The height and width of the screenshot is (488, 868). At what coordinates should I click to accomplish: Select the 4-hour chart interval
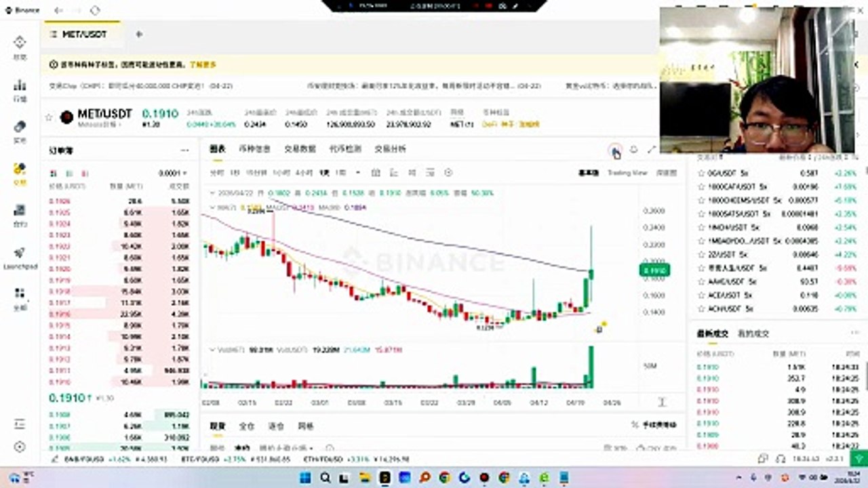305,173
